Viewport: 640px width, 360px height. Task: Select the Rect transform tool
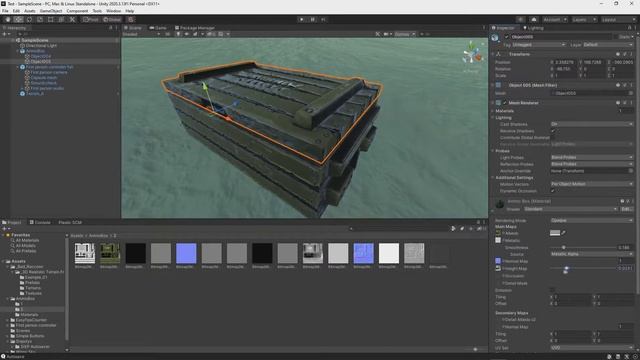(x=51, y=19)
